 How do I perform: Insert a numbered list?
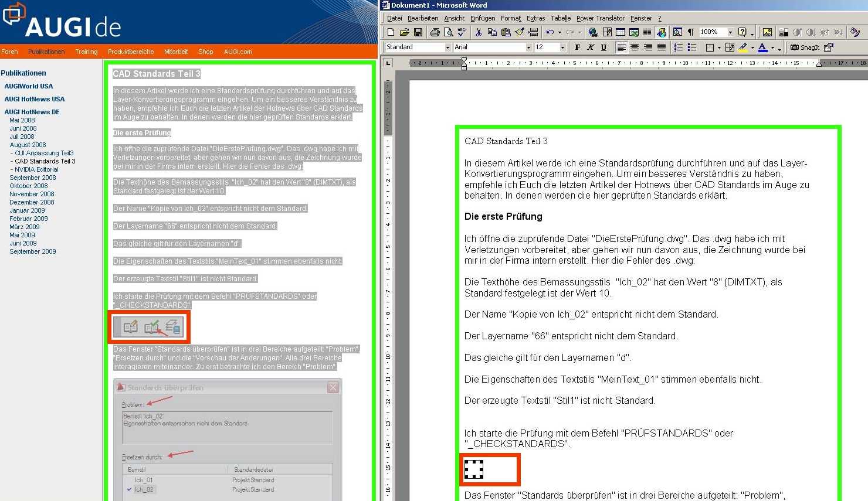pyautogui.click(x=679, y=47)
